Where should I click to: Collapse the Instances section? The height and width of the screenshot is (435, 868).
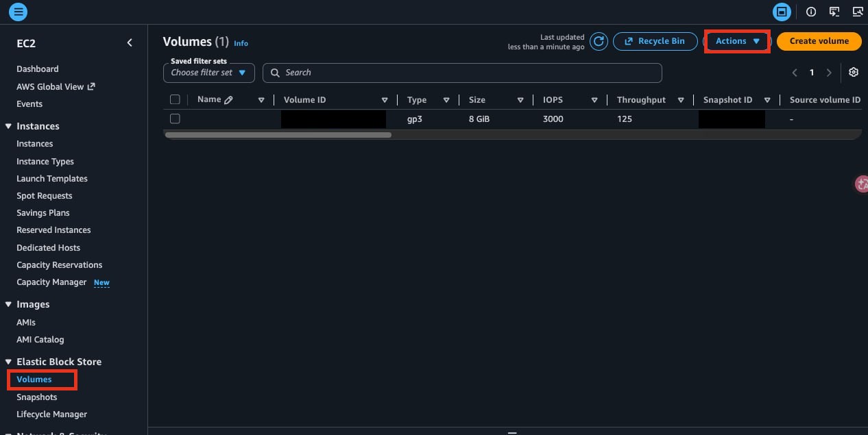9,126
